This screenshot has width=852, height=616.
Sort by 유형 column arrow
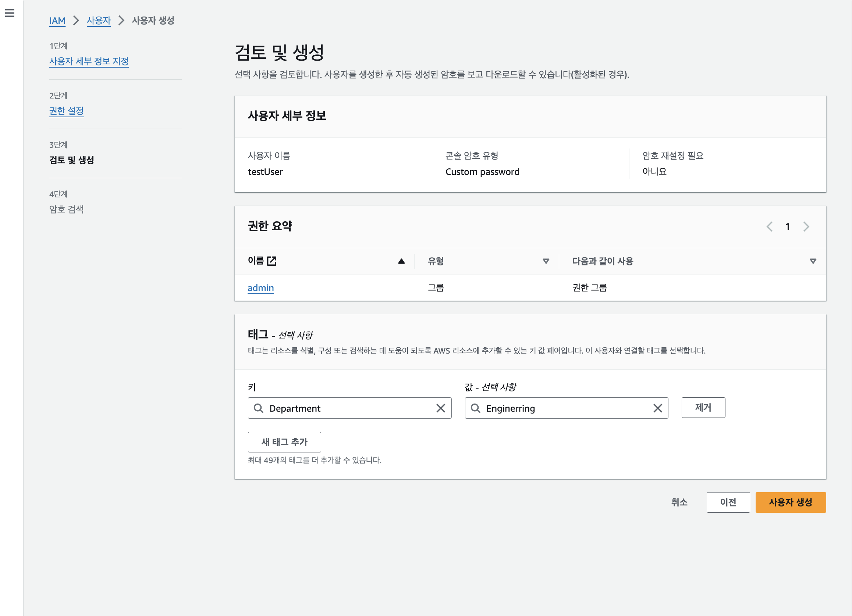546,261
